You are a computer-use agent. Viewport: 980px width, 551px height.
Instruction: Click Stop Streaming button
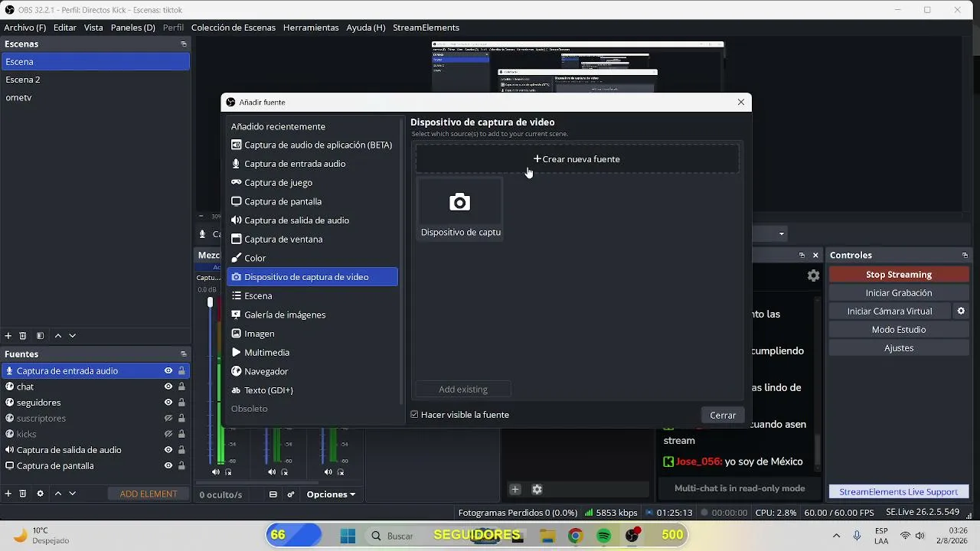coord(899,275)
